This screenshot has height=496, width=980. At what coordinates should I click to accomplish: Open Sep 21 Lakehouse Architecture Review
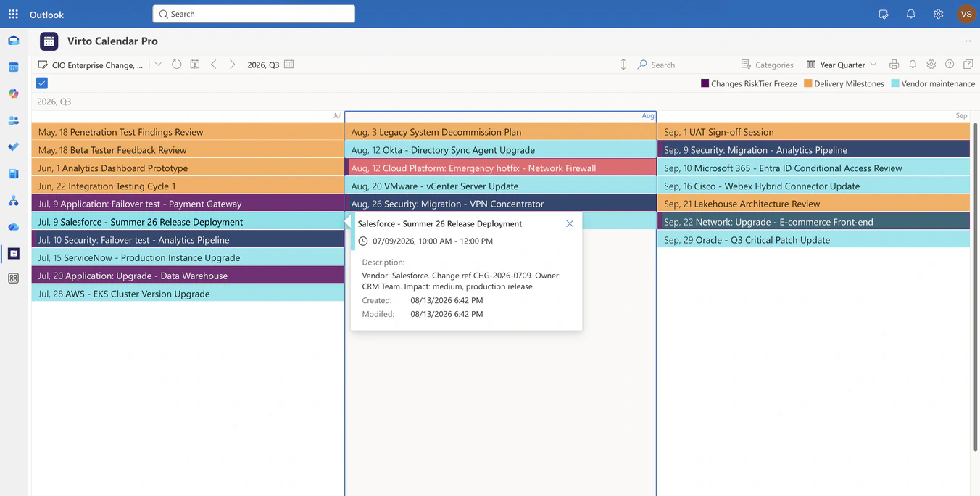(813, 204)
